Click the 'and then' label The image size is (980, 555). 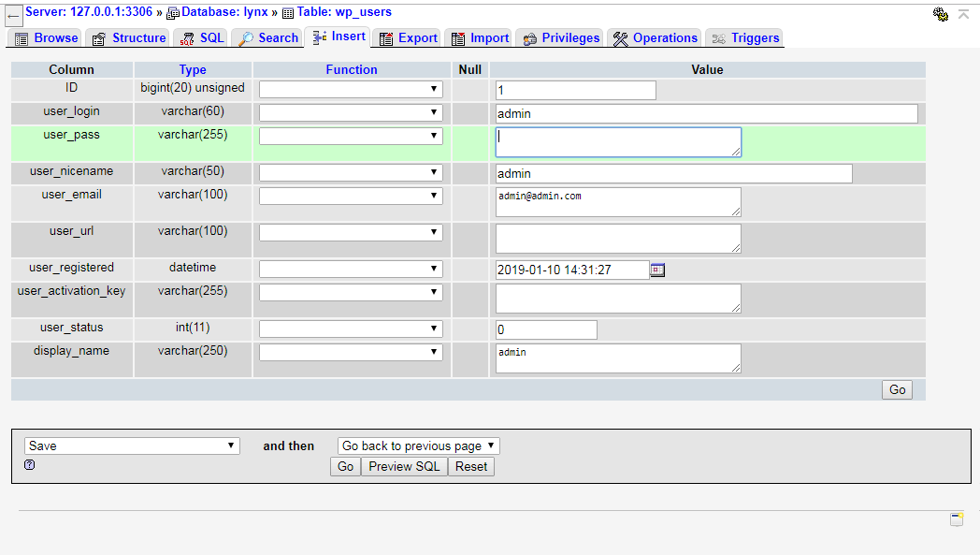[289, 446]
